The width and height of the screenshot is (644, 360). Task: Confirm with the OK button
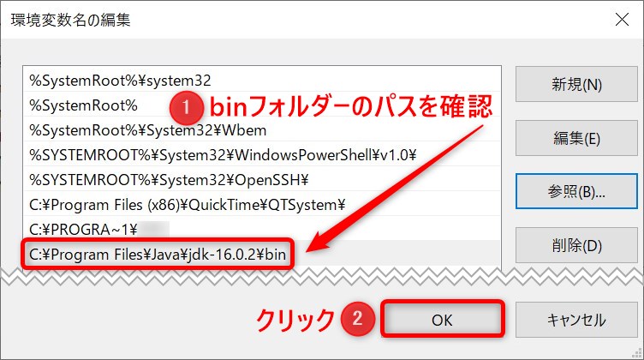443,320
